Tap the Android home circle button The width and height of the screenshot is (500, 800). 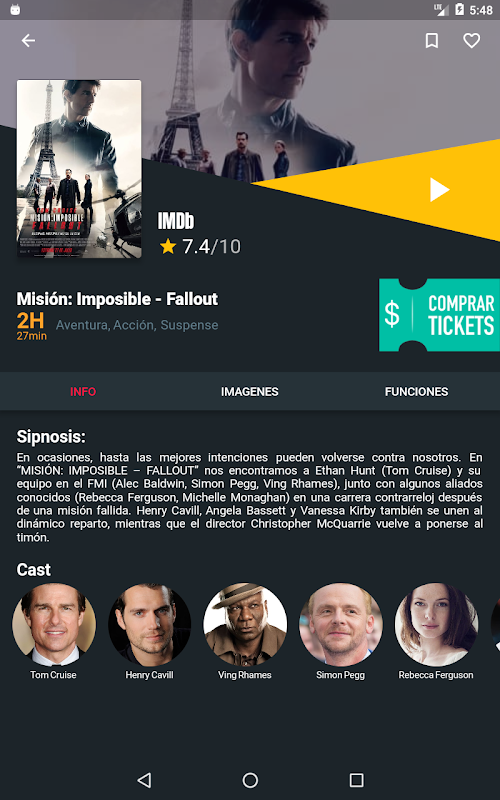[x=250, y=780]
